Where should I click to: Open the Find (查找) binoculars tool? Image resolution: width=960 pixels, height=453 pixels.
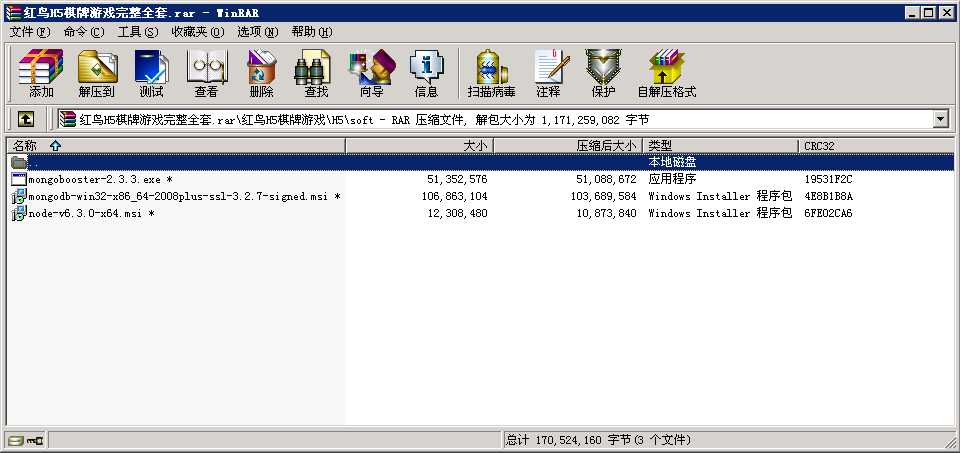tap(316, 73)
